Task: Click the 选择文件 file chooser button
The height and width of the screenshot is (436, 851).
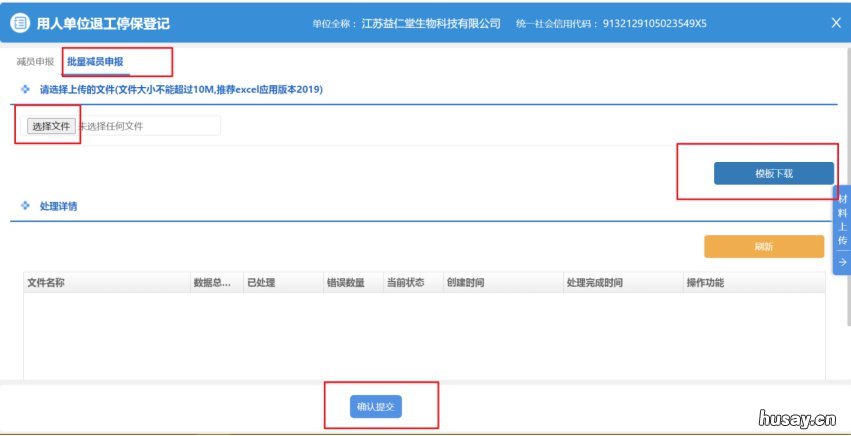Action: pos(51,126)
